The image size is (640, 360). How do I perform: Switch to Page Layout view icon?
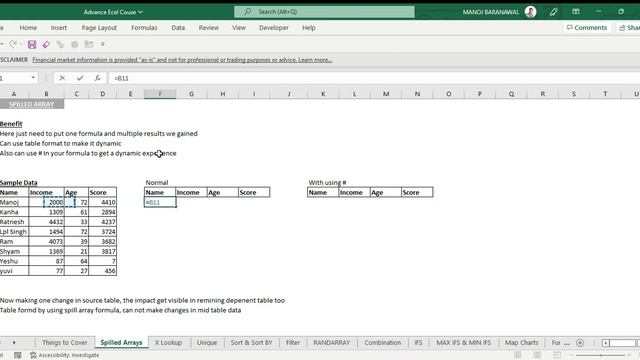point(537,355)
